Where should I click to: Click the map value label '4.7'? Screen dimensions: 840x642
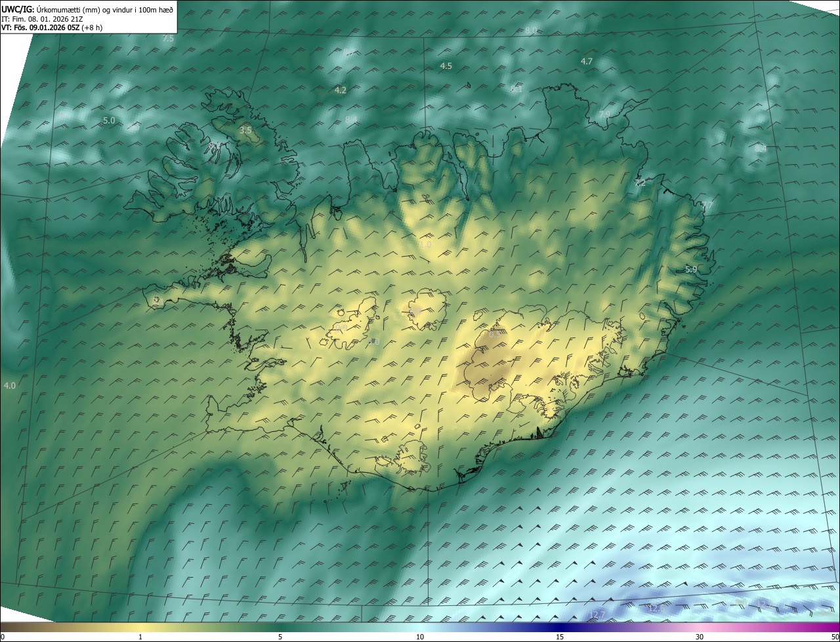tap(587, 61)
